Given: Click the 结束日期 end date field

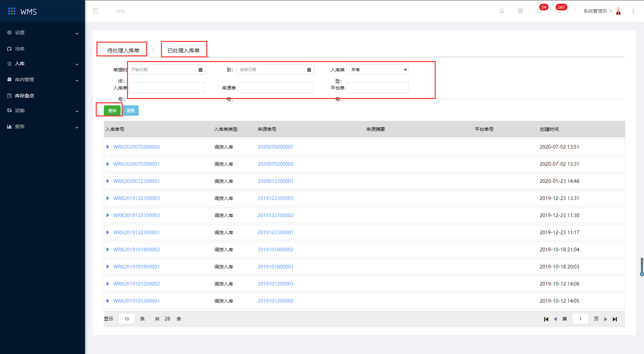Looking at the screenshot, I should [x=270, y=69].
